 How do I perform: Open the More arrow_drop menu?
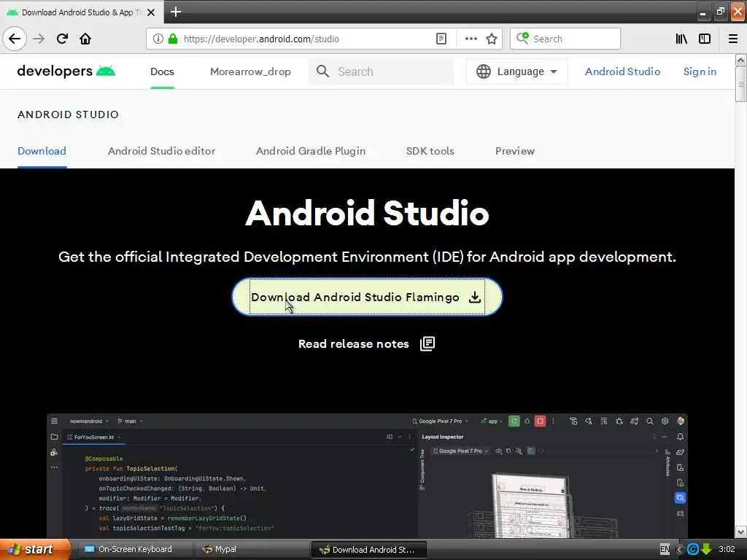[x=250, y=71]
